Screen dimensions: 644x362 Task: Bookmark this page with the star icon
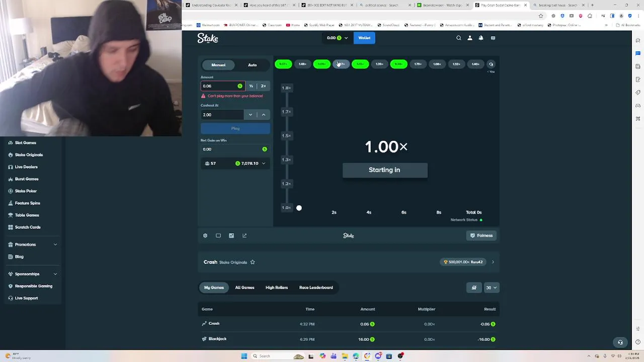(541, 16)
